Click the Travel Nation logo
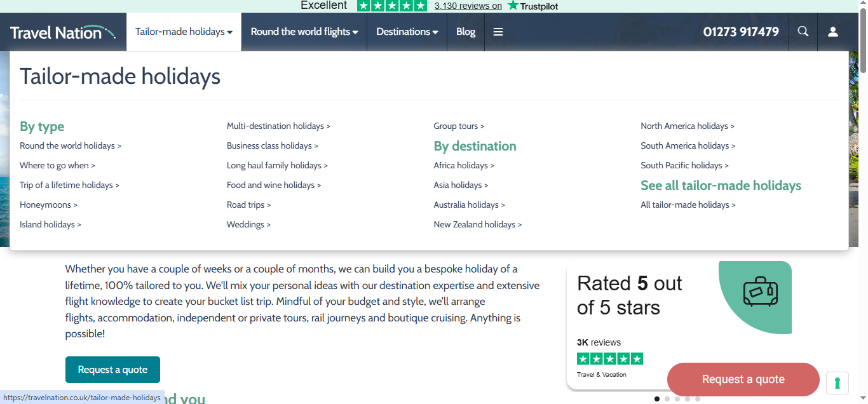Image resolution: width=868 pixels, height=404 pixels. coord(62,32)
